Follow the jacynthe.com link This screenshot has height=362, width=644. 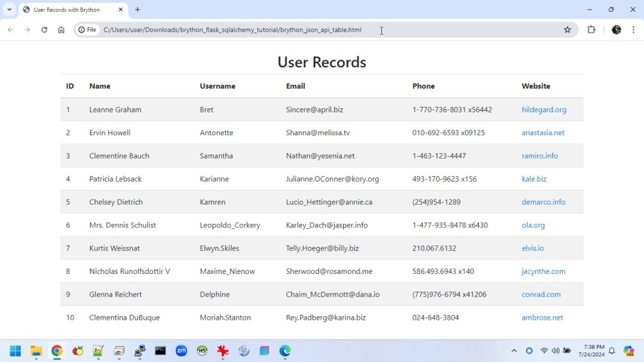click(543, 271)
